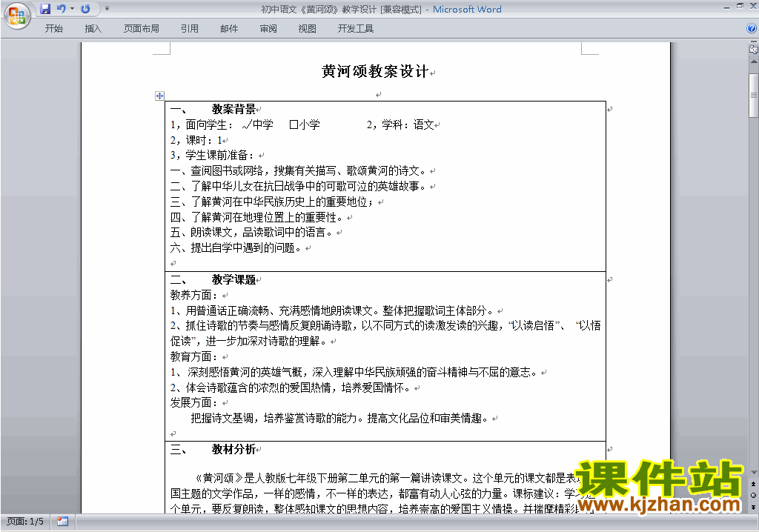This screenshot has width=759, height=532.
Task: Click the macro recording status bar icon
Action: click(x=62, y=522)
